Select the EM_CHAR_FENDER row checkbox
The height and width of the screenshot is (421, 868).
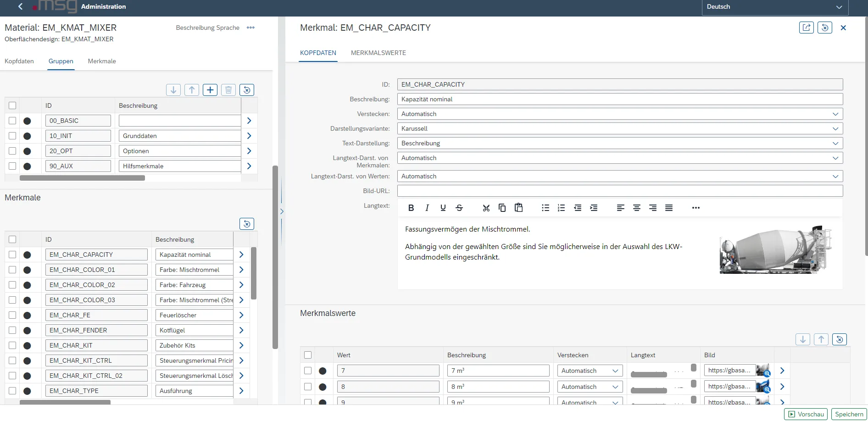point(12,330)
